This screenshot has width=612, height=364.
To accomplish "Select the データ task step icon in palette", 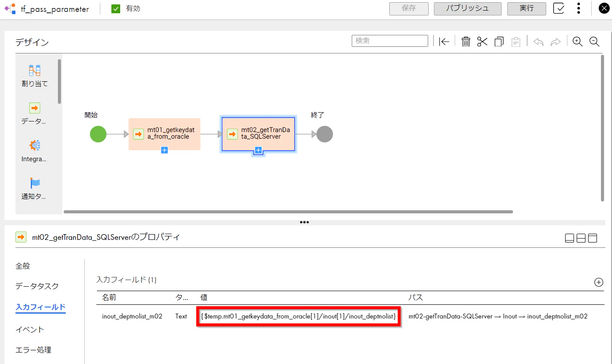I will coord(34,108).
